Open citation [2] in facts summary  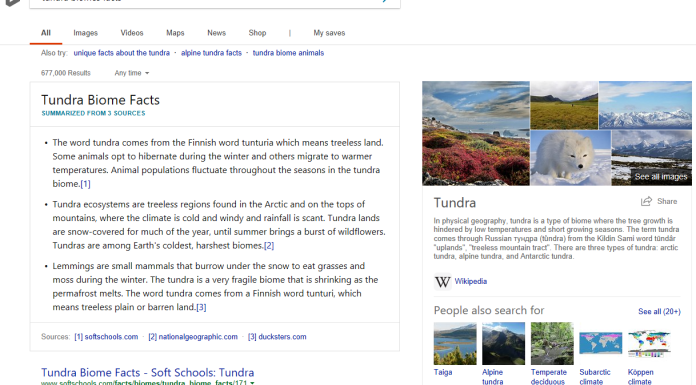pyautogui.click(x=269, y=246)
